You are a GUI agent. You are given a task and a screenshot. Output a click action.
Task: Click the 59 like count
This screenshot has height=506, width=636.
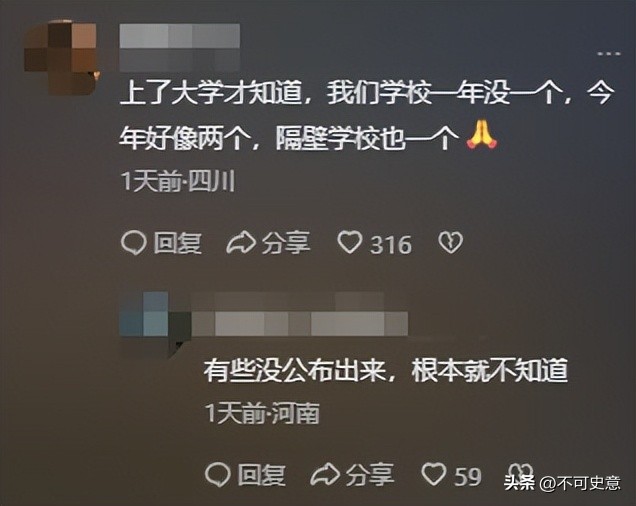[468, 476]
